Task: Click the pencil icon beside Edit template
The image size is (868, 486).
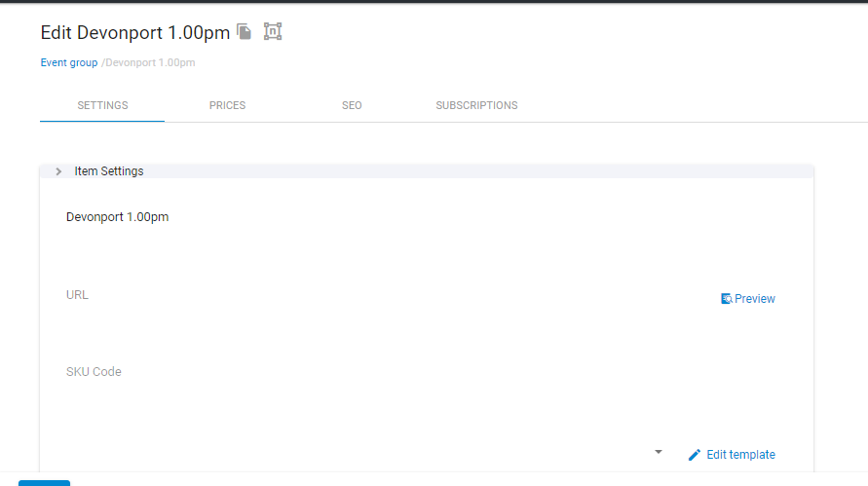Action: [x=695, y=455]
